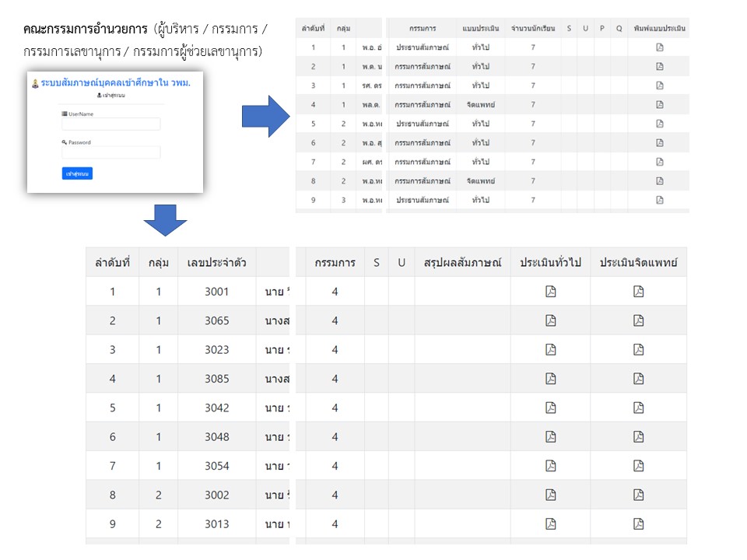Open print form PDF icon for committee row 9

click(x=659, y=200)
